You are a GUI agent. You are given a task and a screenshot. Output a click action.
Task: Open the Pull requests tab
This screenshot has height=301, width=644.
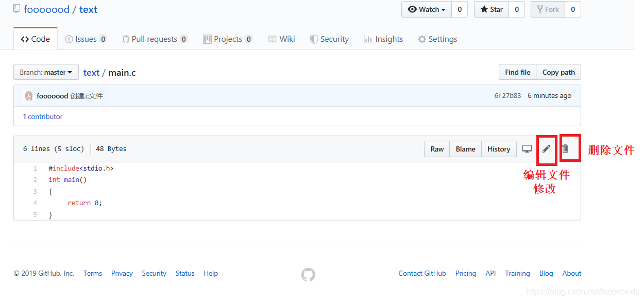155,39
